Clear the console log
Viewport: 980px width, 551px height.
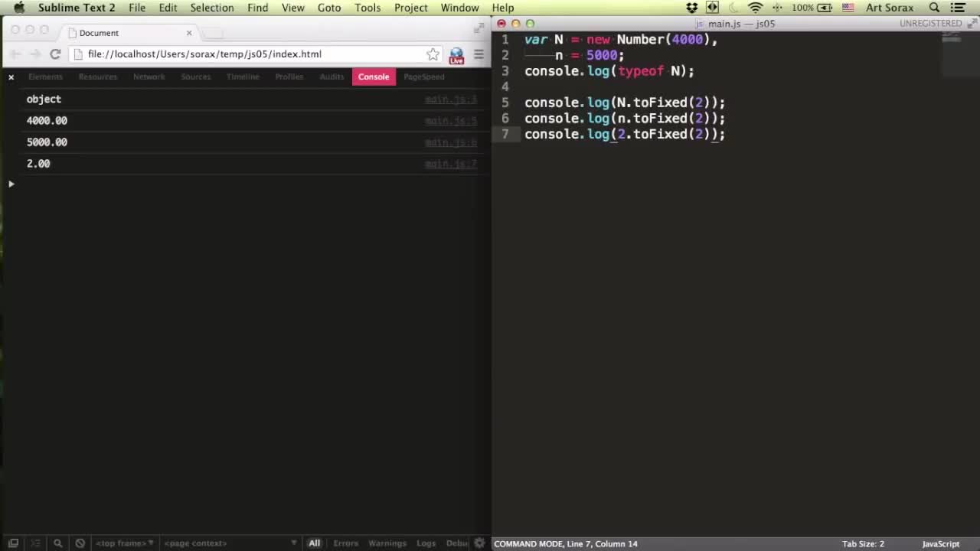point(80,543)
